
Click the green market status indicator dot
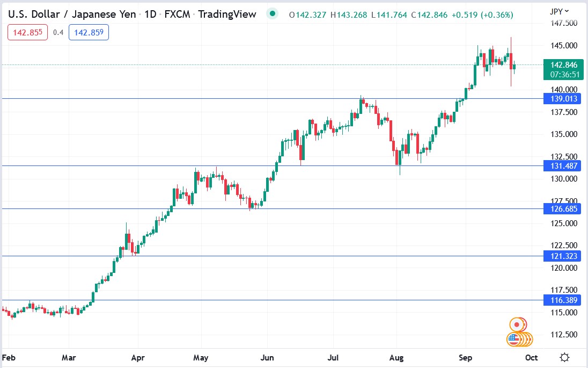point(272,14)
